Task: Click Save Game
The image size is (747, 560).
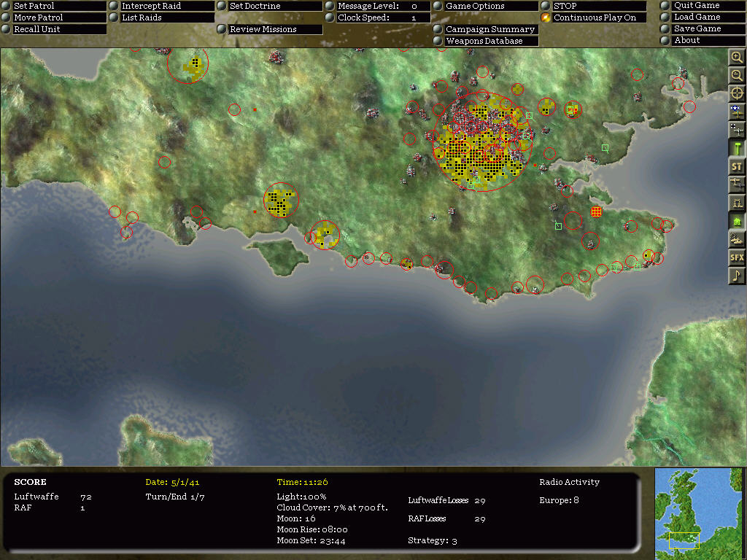Action: pos(703,28)
